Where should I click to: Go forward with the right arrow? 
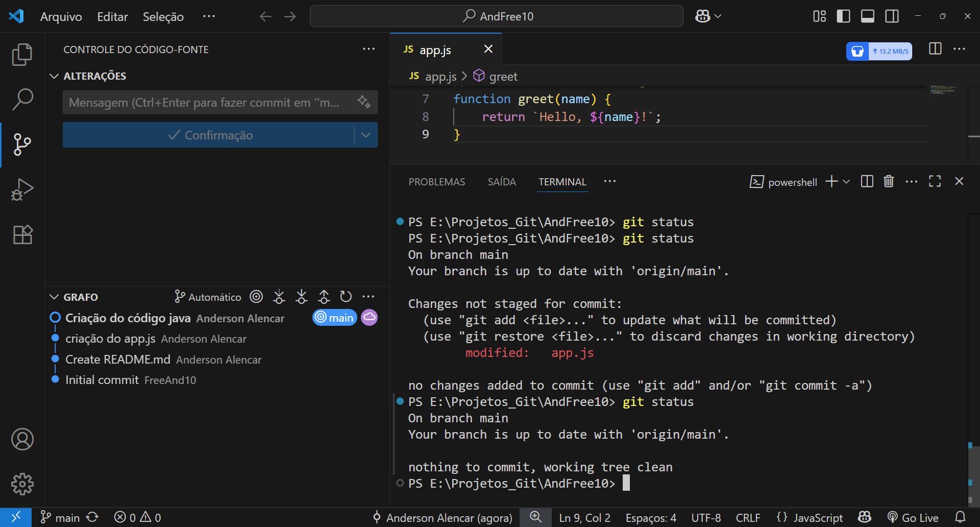(290, 16)
